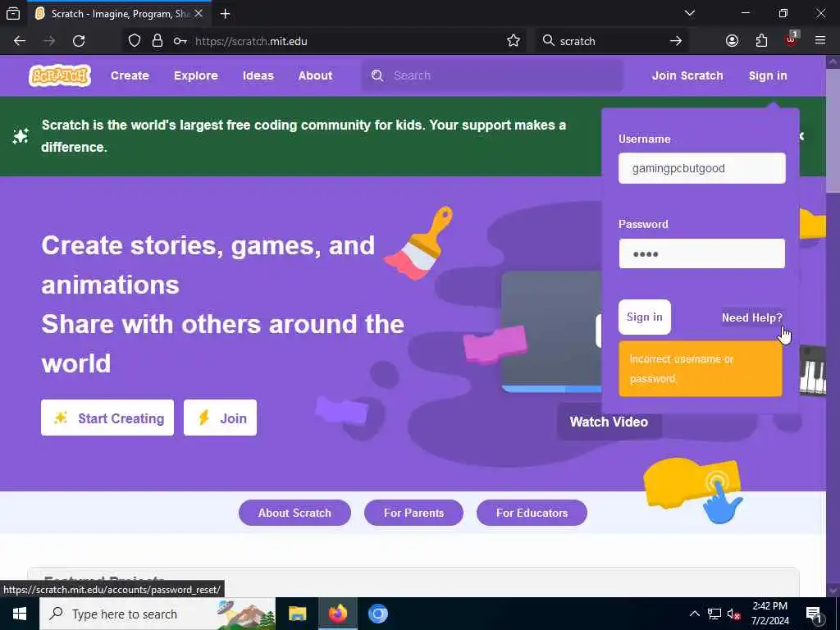Click the taskbar clock showing 2:42 PM

(x=769, y=614)
